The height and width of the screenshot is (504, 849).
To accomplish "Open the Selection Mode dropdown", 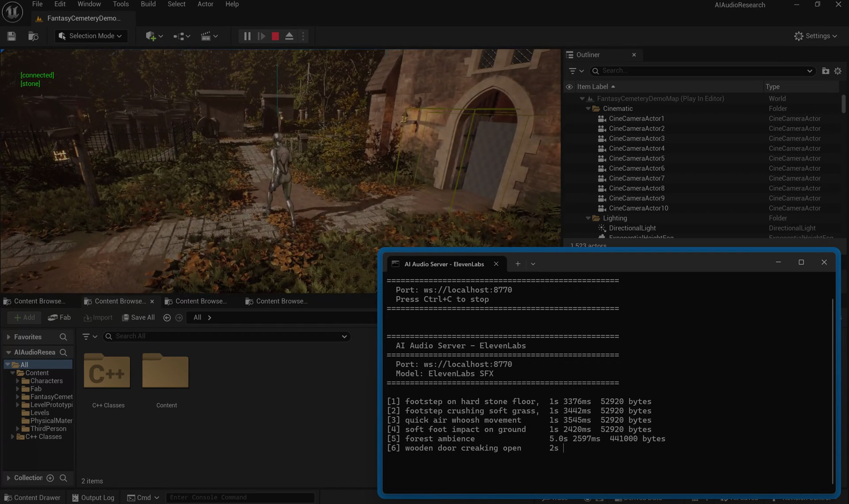I will pos(91,36).
